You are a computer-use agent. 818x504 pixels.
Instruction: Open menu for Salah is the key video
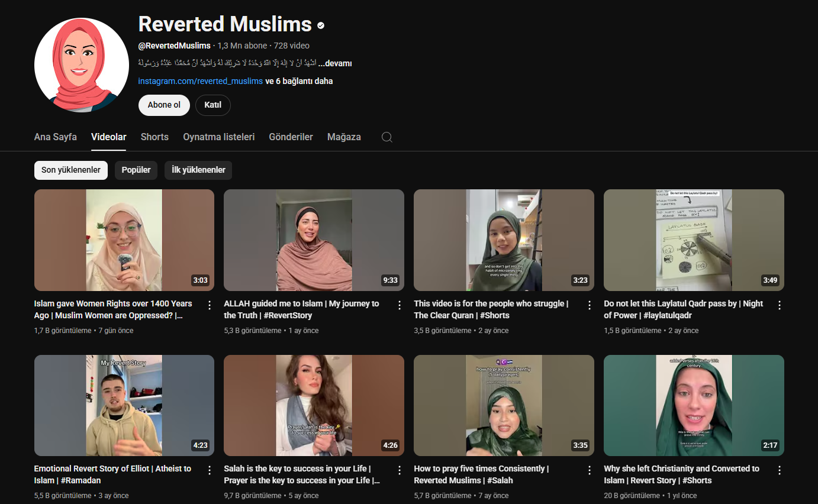click(399, 470)
